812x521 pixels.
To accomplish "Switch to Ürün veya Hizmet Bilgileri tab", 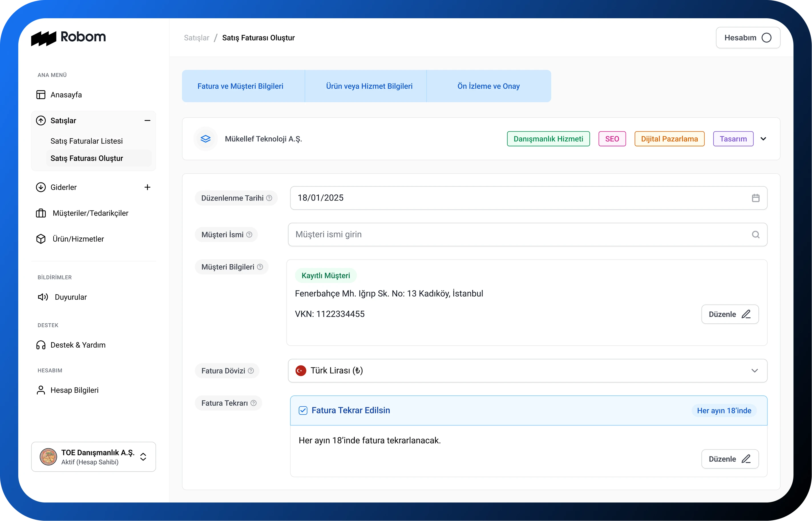I will point(369,86).
